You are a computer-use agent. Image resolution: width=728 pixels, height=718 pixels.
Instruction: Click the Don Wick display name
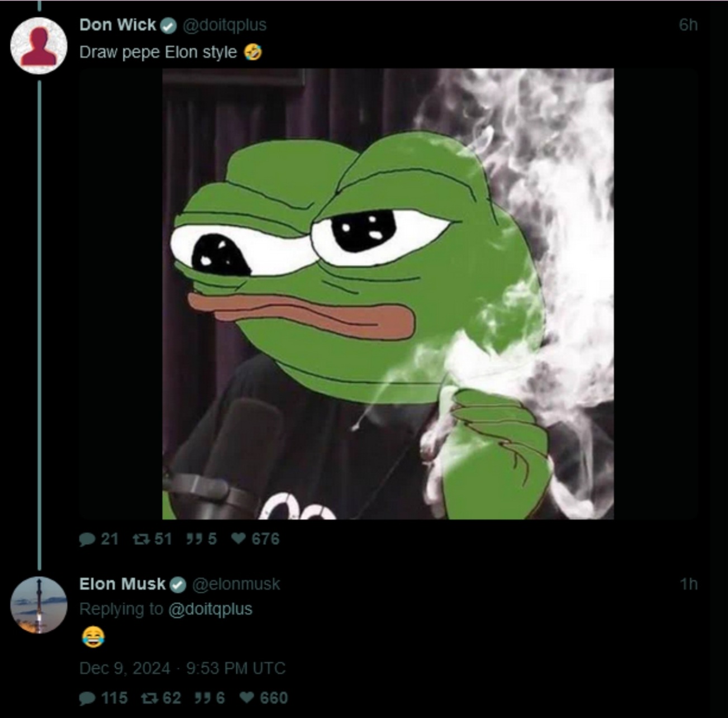click(x=118, y=25)
